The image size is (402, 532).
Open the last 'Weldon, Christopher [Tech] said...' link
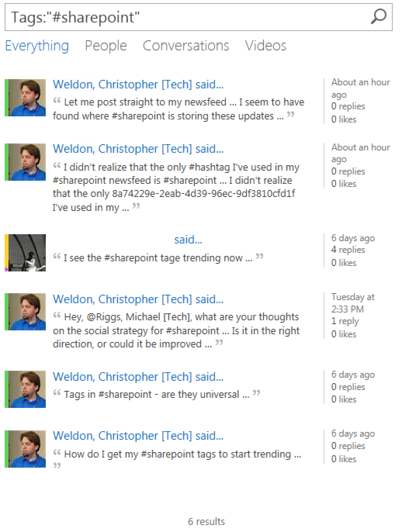point(138,435)
